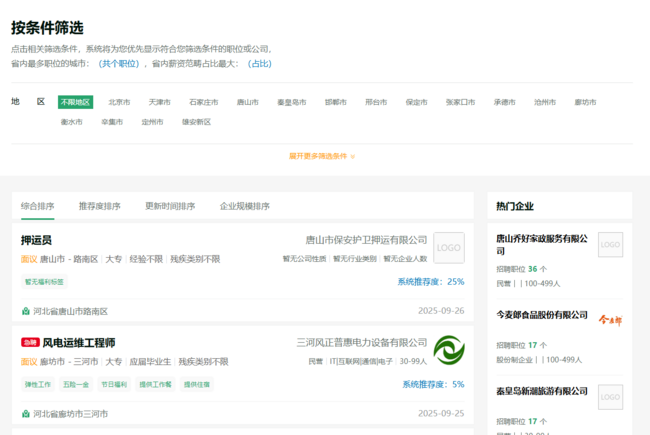
Task: Expand 展开更多筛选条件 filter options
Action: coord(322,156)
